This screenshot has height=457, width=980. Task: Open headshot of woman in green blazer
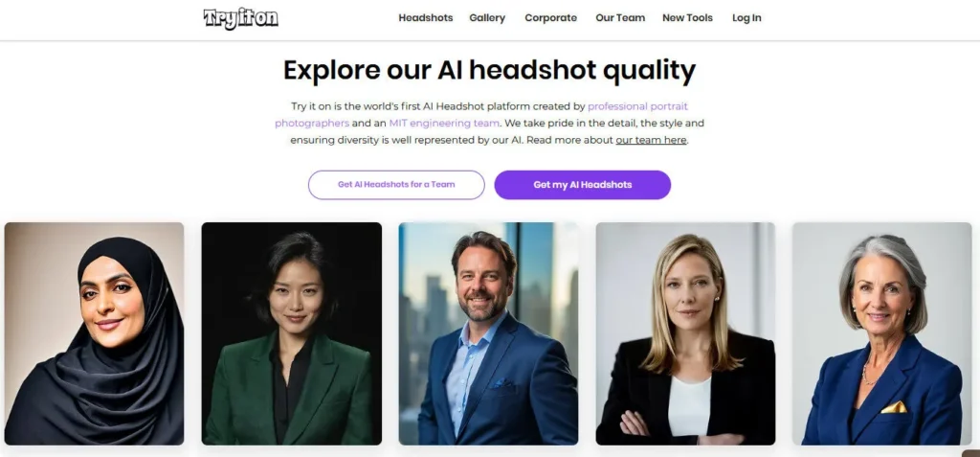pos(291,333)
